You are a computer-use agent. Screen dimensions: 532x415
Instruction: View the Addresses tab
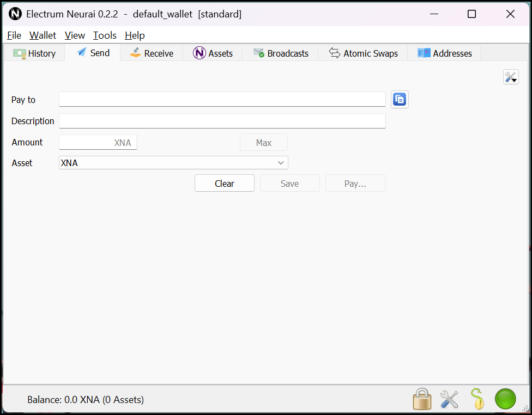coord(444,53)
